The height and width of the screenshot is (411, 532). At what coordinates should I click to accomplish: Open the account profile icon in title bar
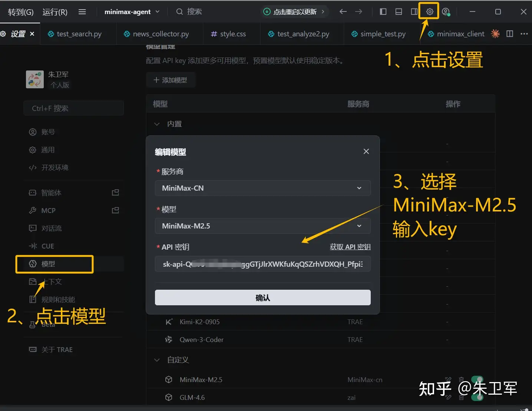click(446, 11)
